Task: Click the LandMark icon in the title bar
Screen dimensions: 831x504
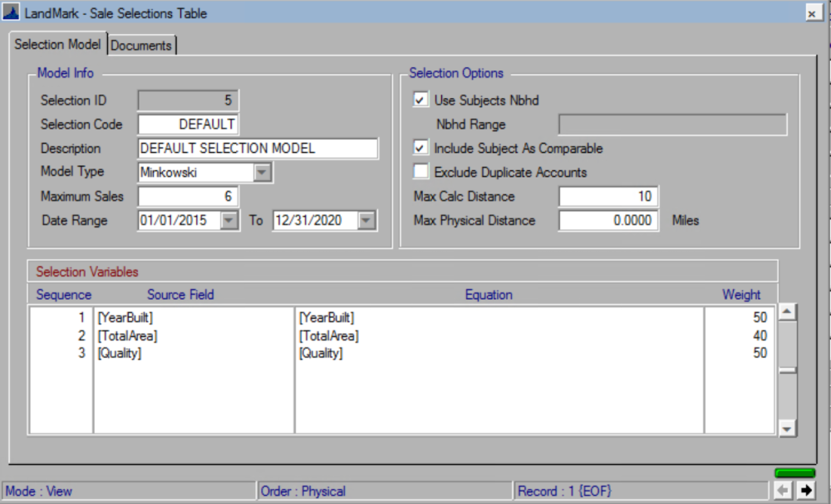Action: (x=12, y=13)
